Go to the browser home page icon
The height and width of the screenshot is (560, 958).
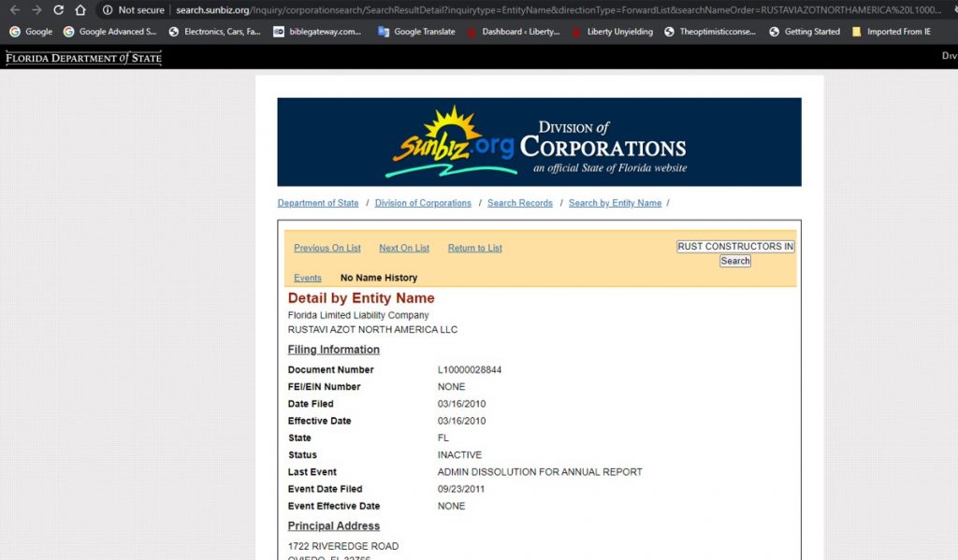(80, 9)
